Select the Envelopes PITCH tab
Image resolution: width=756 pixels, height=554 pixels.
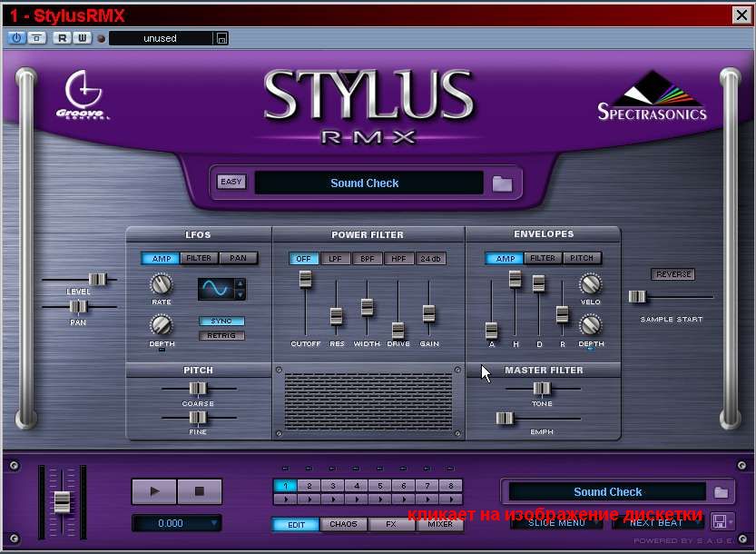pyautogui.click(x=582, y=258)
